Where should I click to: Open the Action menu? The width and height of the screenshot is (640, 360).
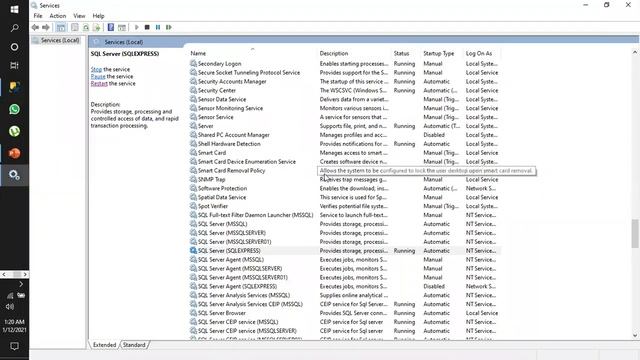58,16
